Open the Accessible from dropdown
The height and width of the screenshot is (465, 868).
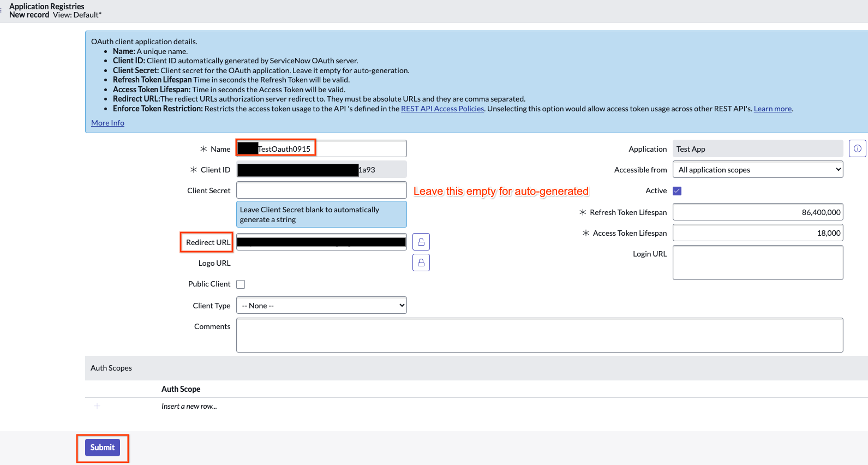pos(757,170)
